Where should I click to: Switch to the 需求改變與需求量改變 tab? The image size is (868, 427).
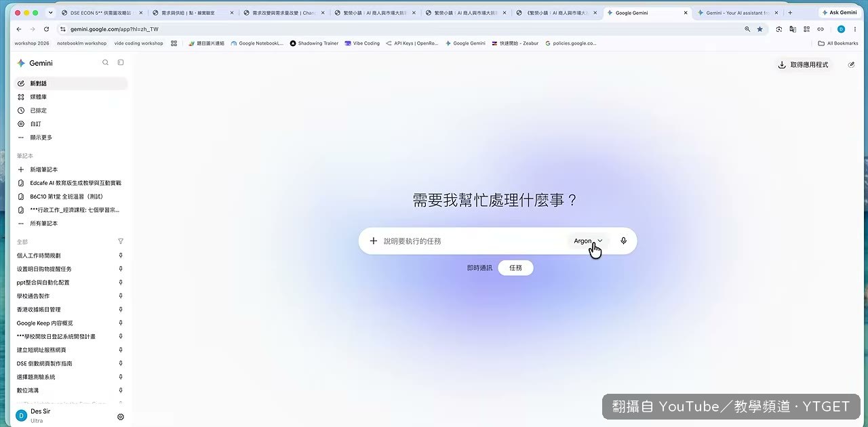point(283,12)
